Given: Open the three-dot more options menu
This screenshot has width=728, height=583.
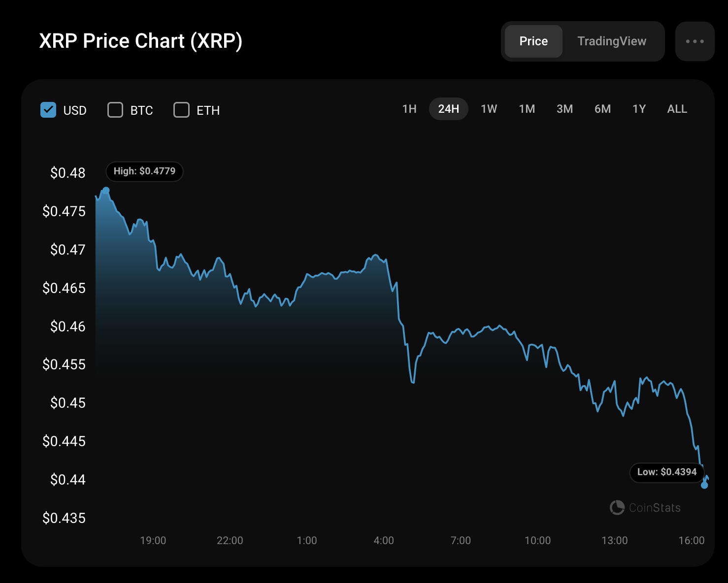Looking at the screenshot, I should coord(695,41).
